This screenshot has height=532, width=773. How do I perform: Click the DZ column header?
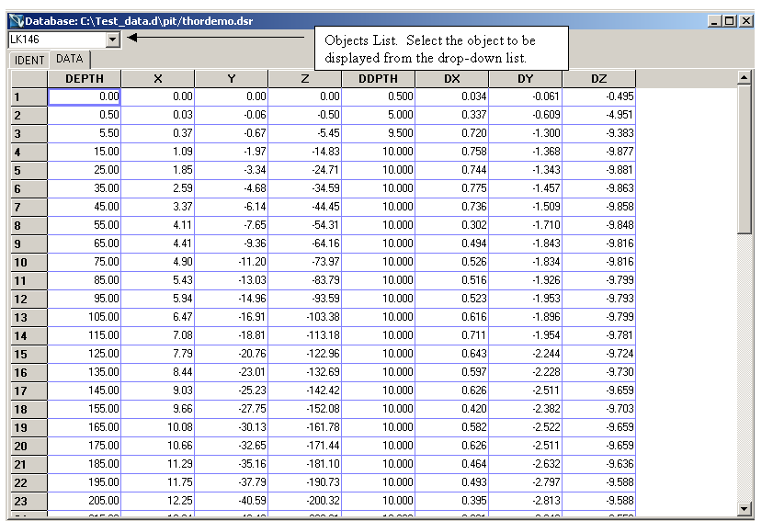pos(599,79)
